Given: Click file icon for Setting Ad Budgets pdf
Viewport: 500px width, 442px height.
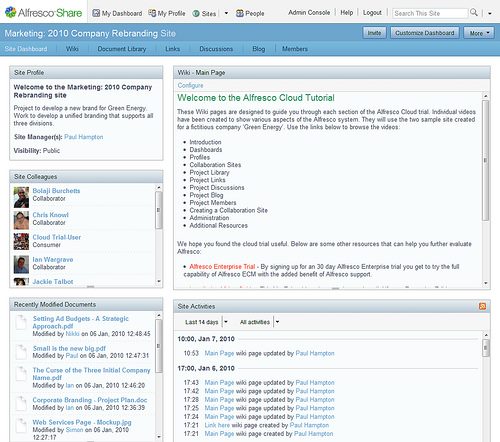Looking at the screenshot, I should tap(22, 322).
